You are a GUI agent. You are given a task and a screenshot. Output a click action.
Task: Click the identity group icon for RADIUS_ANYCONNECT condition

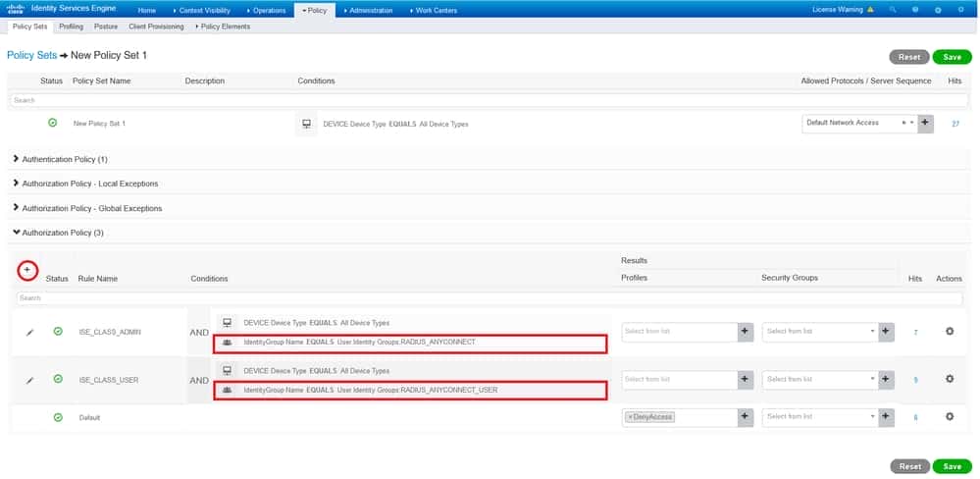pyautogui.click(x=228, y=343)
